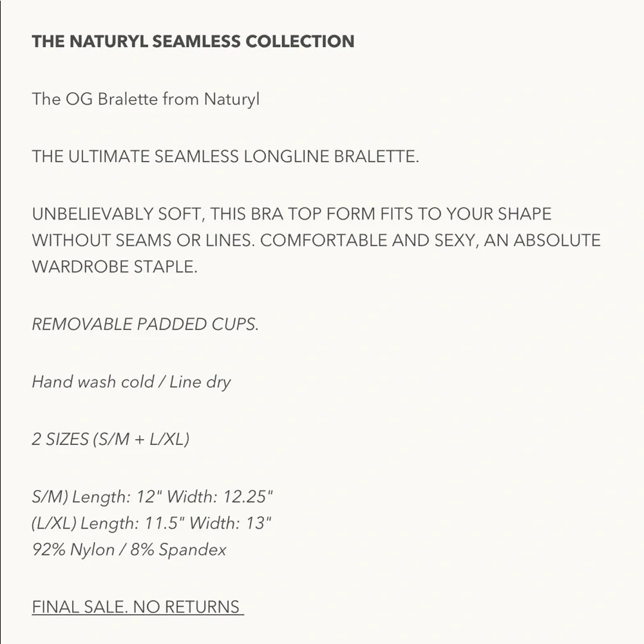Click the WARDROBE STAPLE text
Screen dimensions: 644x644
click(115, 267)
